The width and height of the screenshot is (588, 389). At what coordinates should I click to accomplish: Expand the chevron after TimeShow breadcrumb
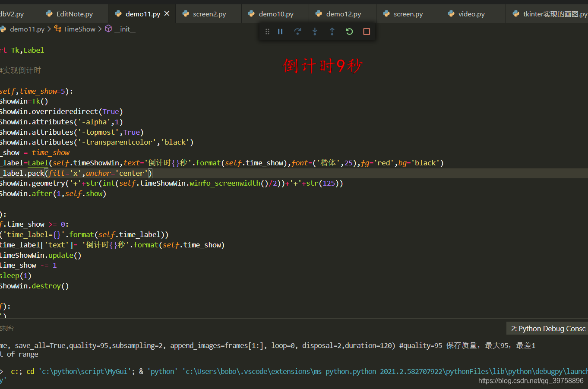pyautogui.click(x=99, y=29)
